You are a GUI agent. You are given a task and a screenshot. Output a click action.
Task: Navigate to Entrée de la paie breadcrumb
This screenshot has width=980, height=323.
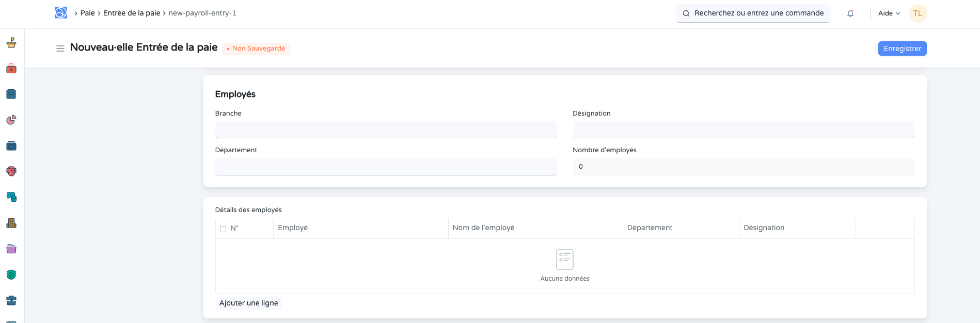point(131,13)
